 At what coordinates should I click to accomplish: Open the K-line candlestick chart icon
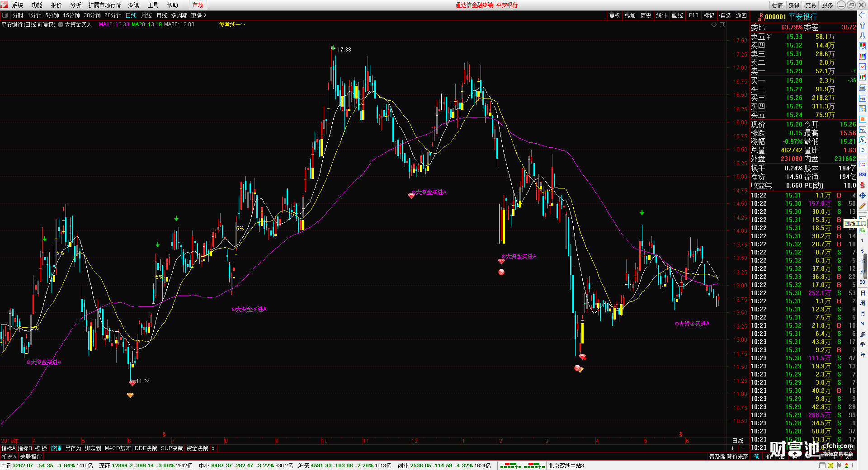[862, 77]
